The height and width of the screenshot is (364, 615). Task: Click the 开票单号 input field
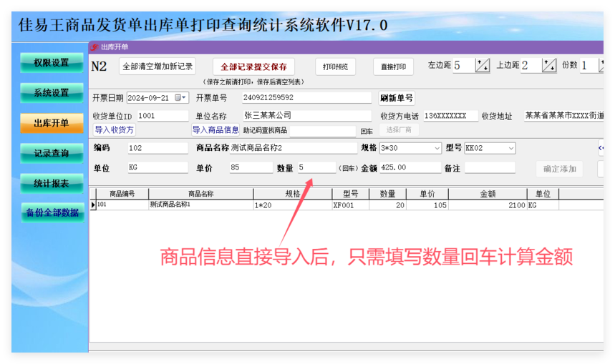pos(306,97)
